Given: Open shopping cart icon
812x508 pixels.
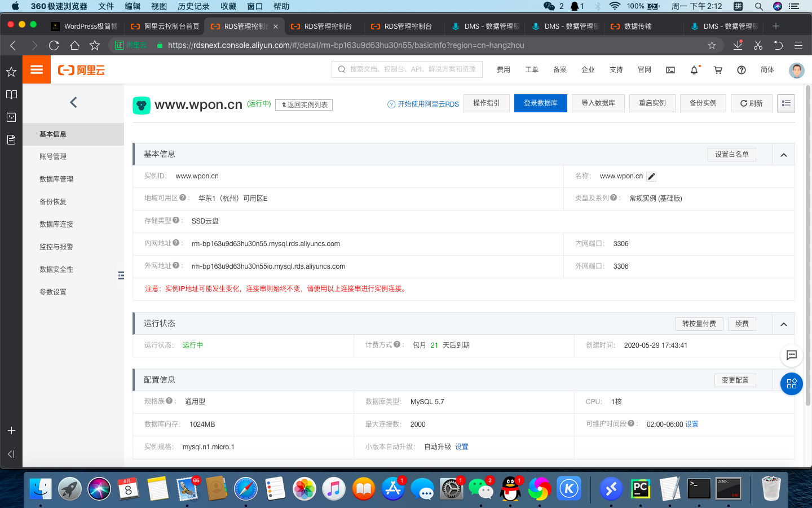Looking at the screenshot, I should click(718, 70).
